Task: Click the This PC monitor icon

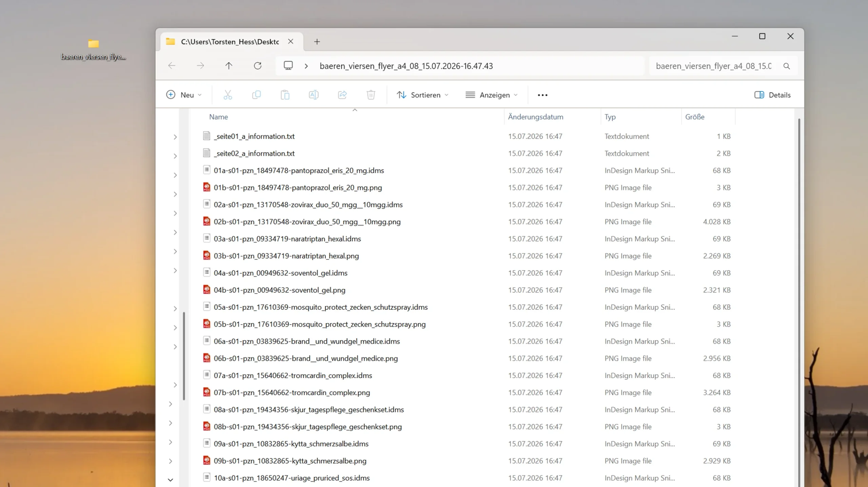Action: (x=288, y=65)
